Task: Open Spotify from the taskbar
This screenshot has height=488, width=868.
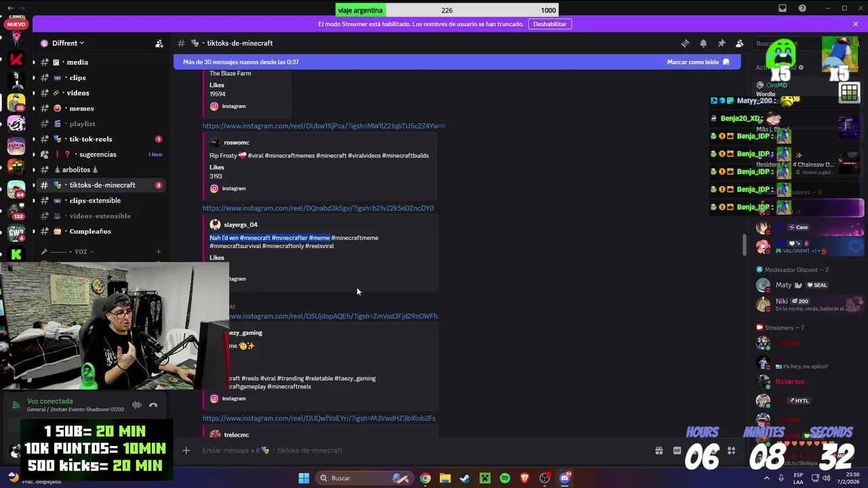Action: tap(505, 478)
